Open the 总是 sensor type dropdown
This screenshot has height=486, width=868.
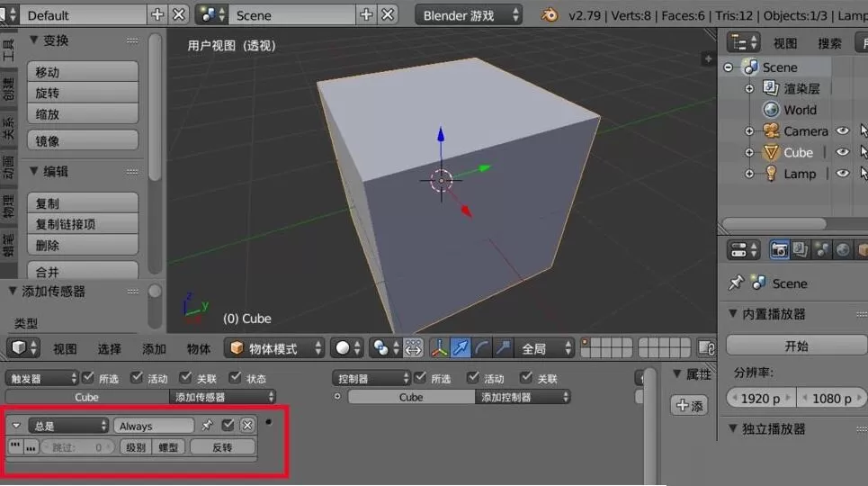pyautogui.click(x=68, y=426)
